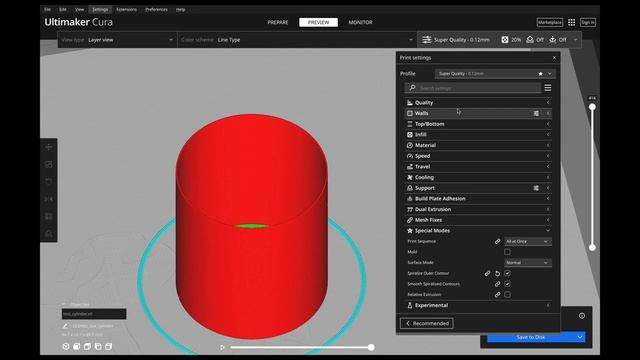Viewport: 640px width, 360px height.
Task: Reset Spiralize Outer Contour with revert arrow
Action: tap(497, 273)
